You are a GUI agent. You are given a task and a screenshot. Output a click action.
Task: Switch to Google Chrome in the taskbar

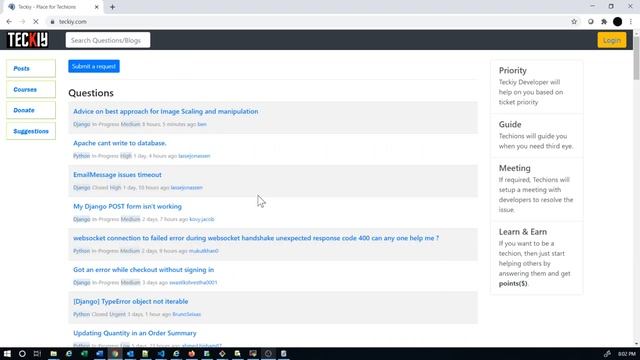click(x=115, y=353)
